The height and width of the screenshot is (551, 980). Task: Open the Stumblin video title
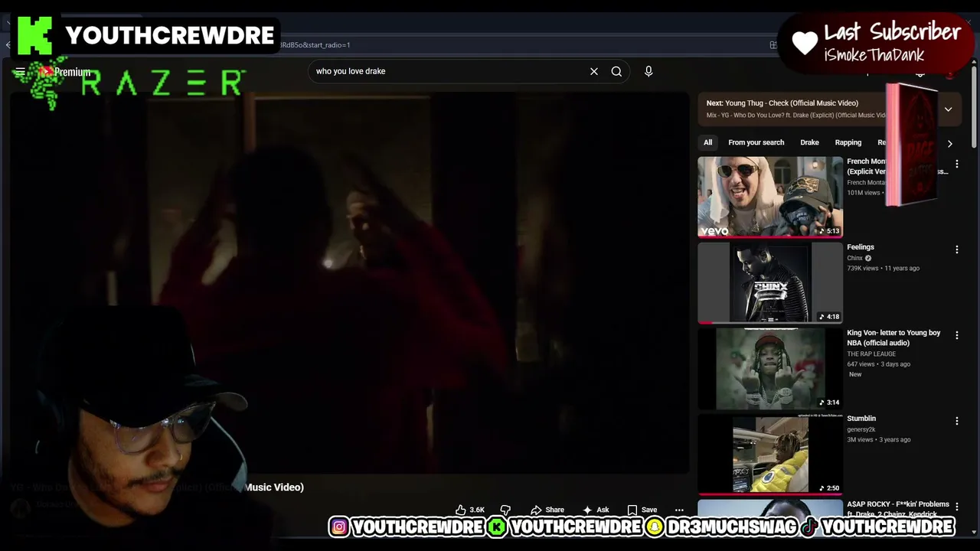pyautogui.click(x=861, y=419)
